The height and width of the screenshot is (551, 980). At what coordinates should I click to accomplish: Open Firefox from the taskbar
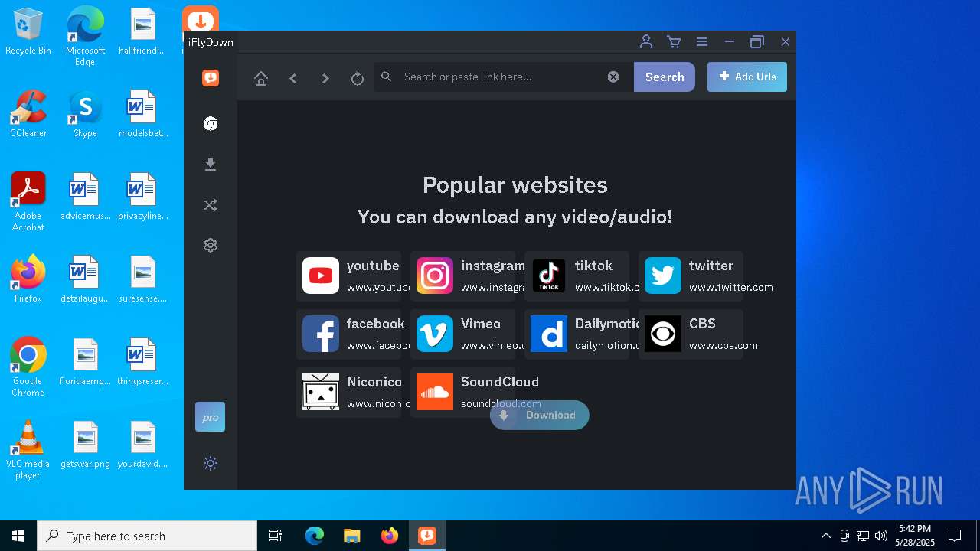[390, 536]
